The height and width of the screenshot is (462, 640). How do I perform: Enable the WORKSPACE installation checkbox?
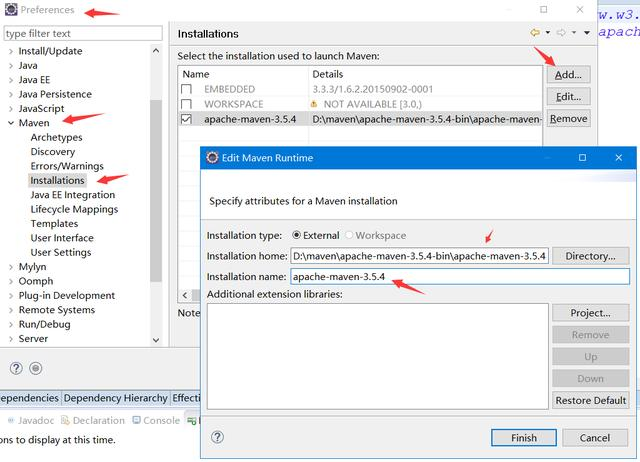(x=186, y=104)
